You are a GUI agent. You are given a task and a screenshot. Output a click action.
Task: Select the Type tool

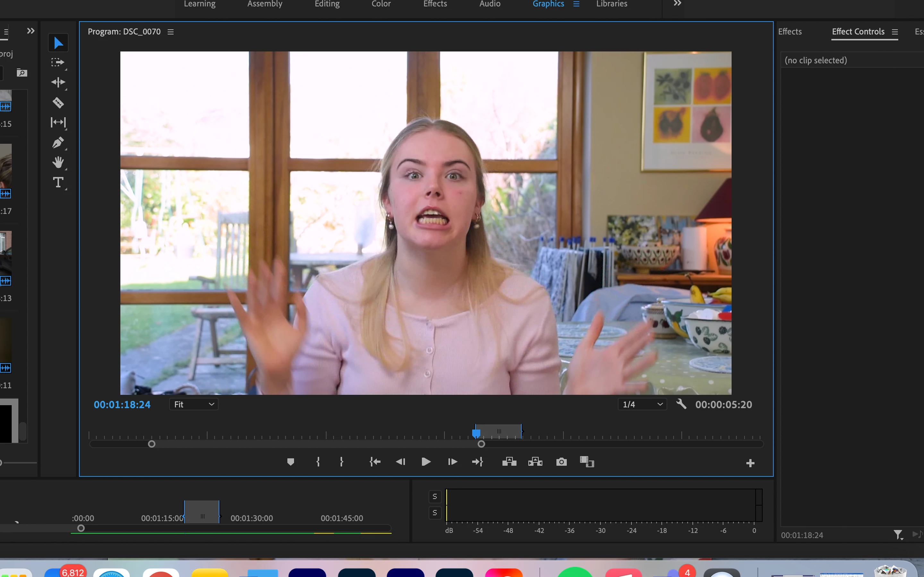(58, 182)
